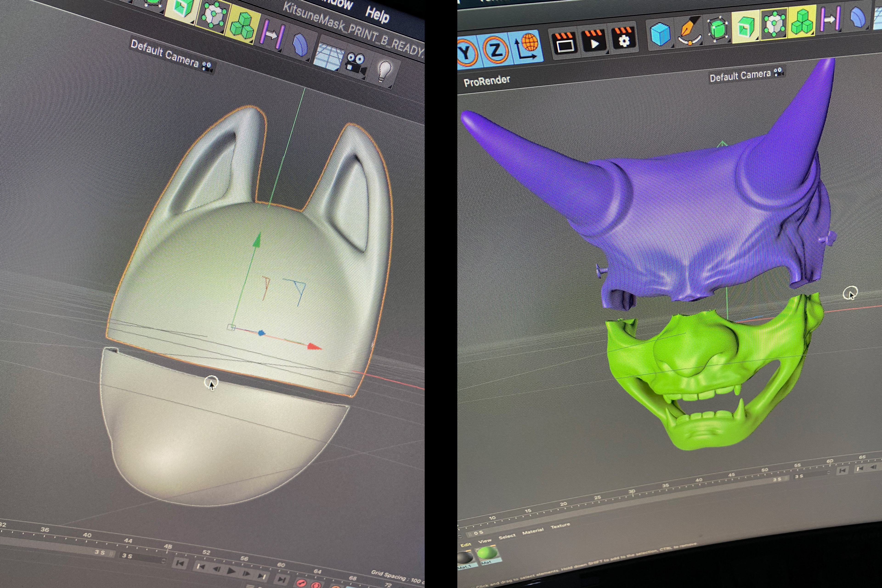Select blue Cube primitive icon on right screen
This screenshot has height=588, width=882.
tap(661, 34)
